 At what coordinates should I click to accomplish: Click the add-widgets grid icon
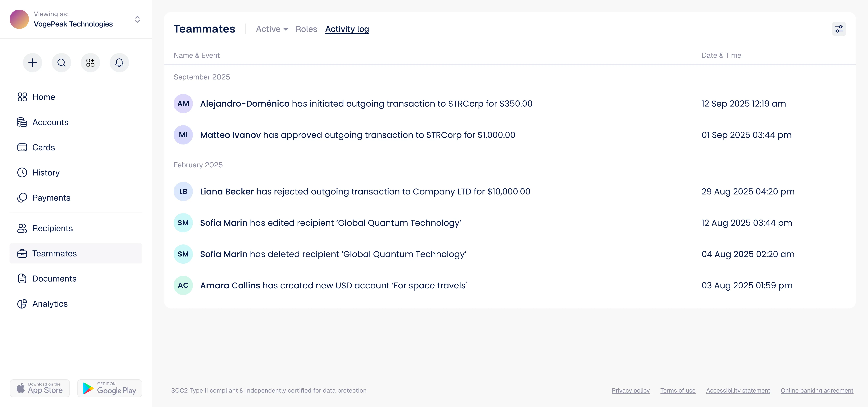(x=90, y=63)
